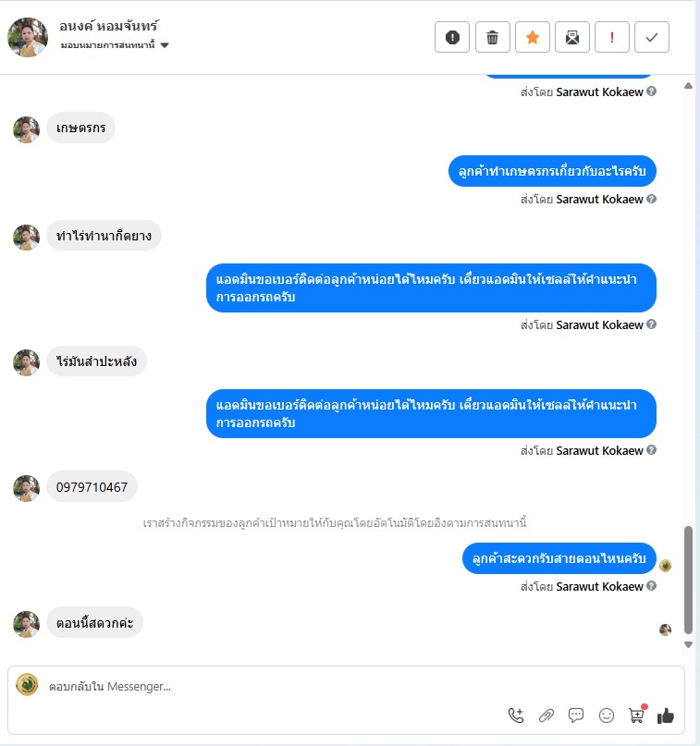Open customer profile picture in header
Image resolution: width=700 pixels, height=746 pixels.
[28, 37]
